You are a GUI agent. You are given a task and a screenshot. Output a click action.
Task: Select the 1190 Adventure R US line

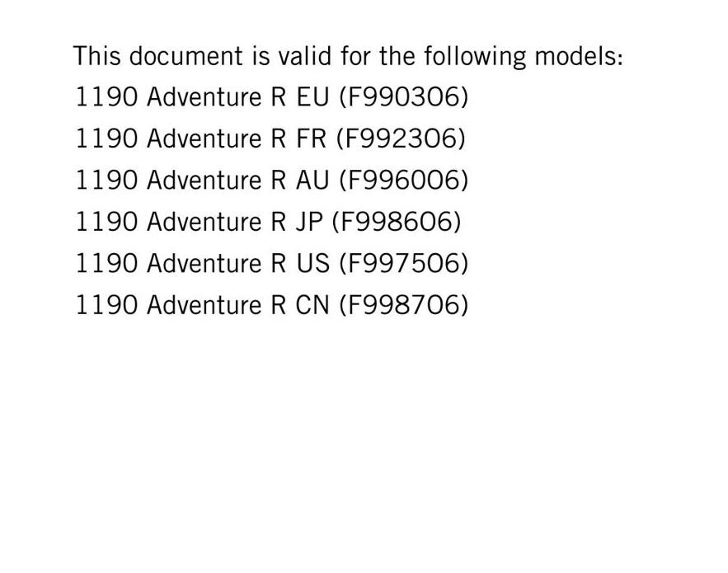pos(271,263)
